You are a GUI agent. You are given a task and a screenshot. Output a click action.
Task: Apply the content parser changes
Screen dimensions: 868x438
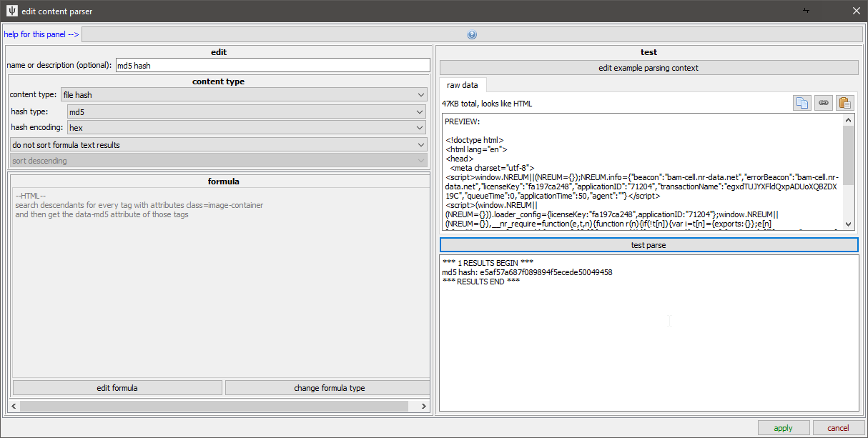click(783, 428)
